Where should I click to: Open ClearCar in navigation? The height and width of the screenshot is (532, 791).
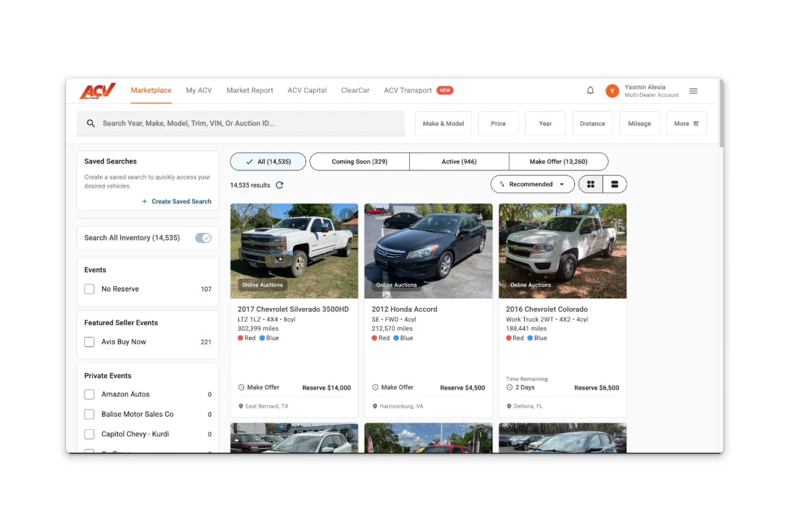tap(355, 90)
